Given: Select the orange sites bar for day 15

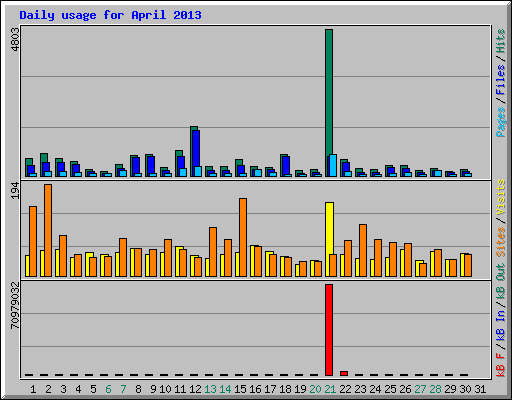Looking at the screenshot, I should [243, 237].
